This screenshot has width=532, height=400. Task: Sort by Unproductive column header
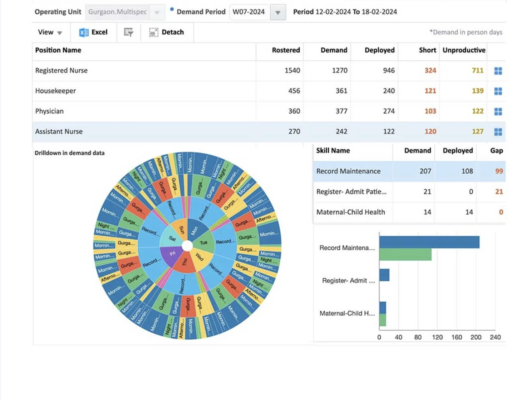click(x=464, y=50)
